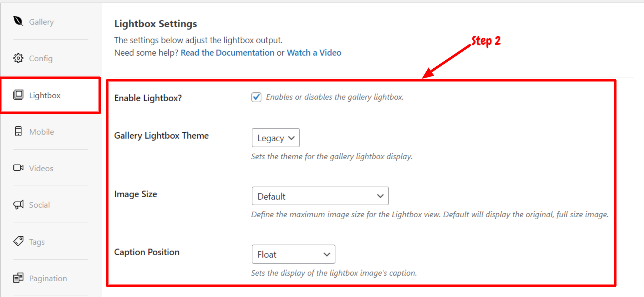644x297 pixels.
Task: Open the Caption Position Float dropdown
Action: tap(293, 254)
